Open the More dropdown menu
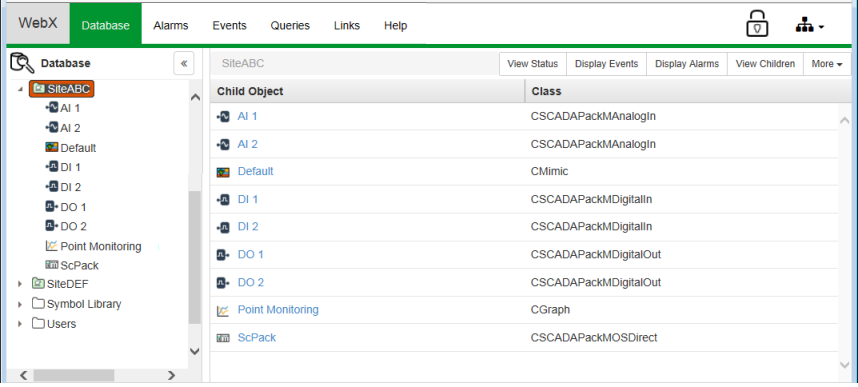Image resolution: width=858 pixels, height=387 pixels. click(827, 64)
